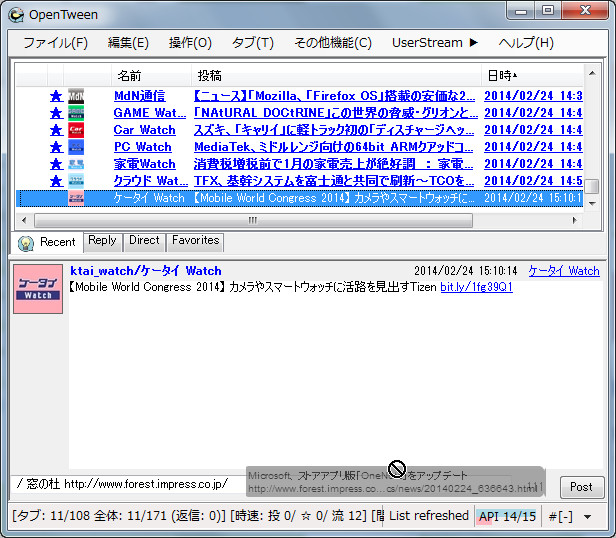Select the Car Watch スズキ キャリイ row
The width and height of the screenshot is (616, 538).
299,130
